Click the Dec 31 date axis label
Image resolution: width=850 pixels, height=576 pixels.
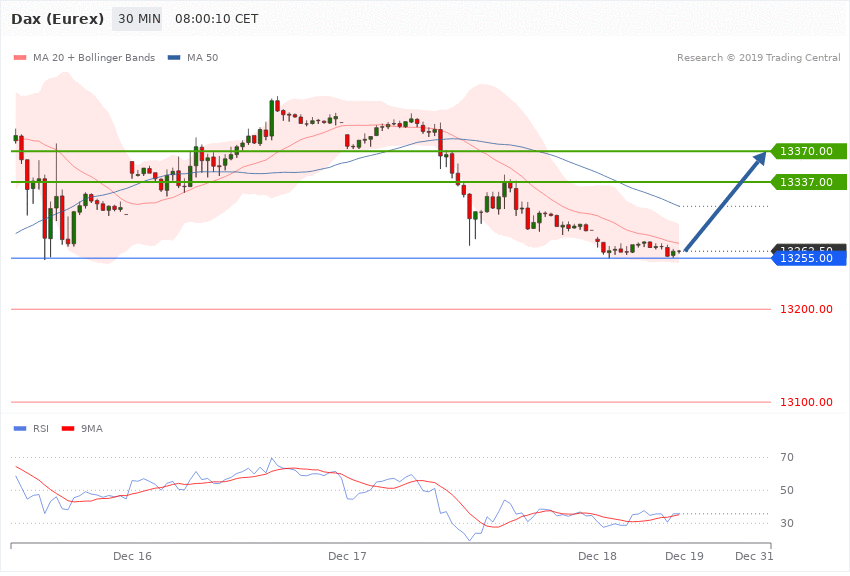tap(754, 556)
